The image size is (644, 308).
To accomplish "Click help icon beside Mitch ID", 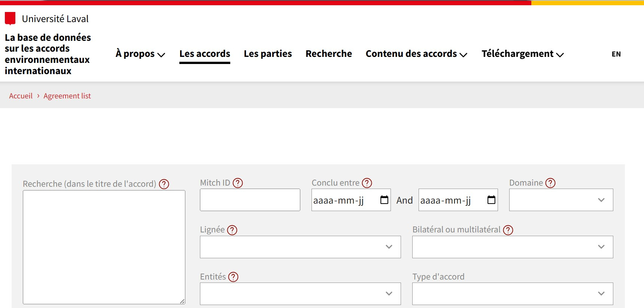I will [x=238, y=183].
